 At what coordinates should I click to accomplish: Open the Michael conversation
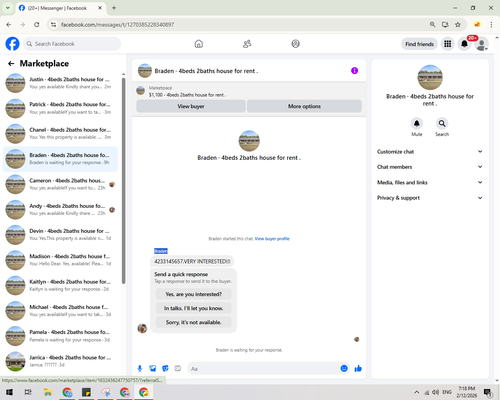(x=60, y=311)
